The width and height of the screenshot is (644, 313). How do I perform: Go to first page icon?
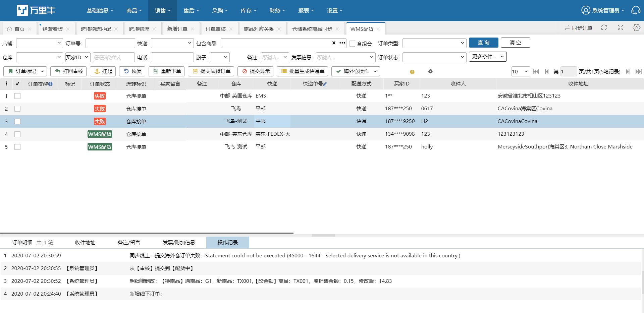(x=536, y=71)
